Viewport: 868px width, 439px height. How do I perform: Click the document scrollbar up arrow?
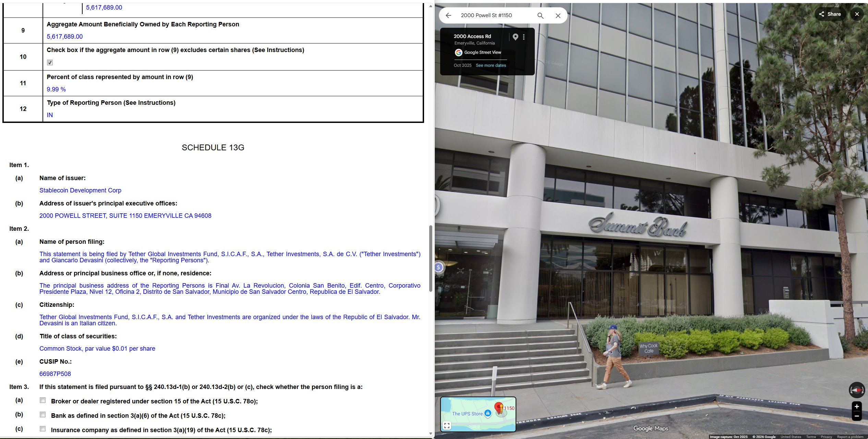click(431, 6)
